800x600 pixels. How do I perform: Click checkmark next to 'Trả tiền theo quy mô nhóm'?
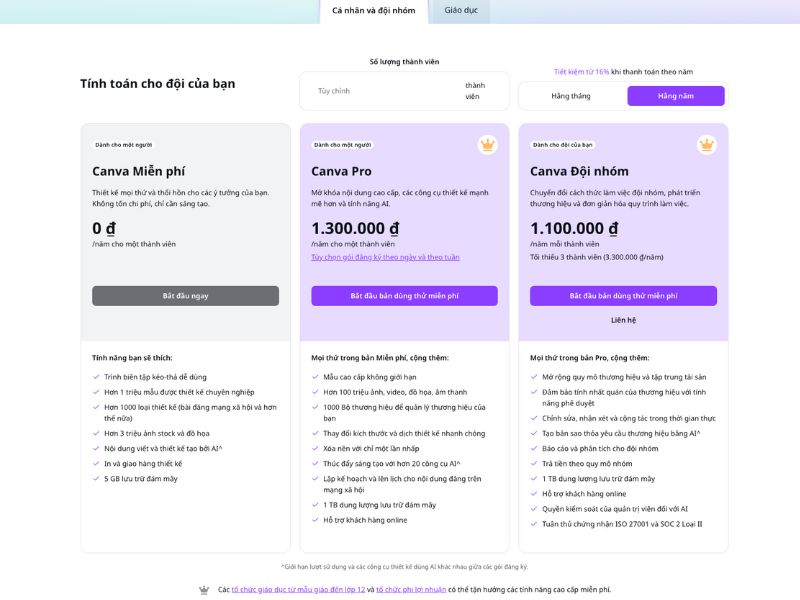click(x=534, y=463)
